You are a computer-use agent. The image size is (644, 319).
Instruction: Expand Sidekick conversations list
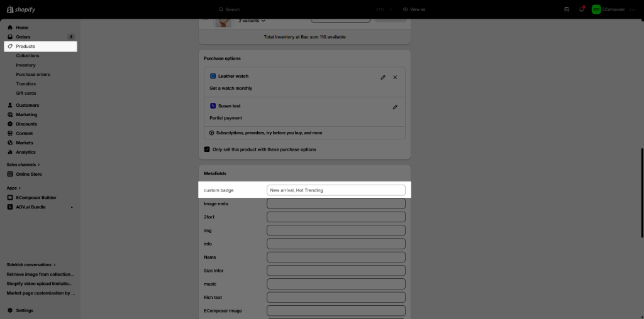(31, 264)
